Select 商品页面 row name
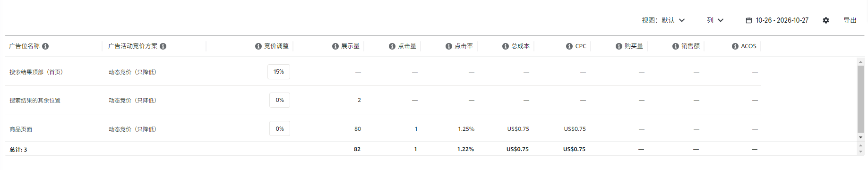868x170 pixels. [21, 129]
